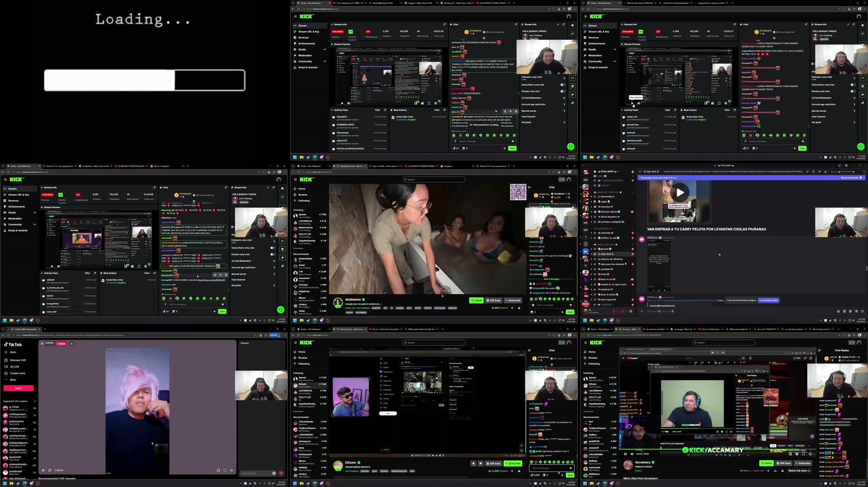Click the Kick search field on the diabladota page
The image size is (868, 487).
(x=433, y=179)
